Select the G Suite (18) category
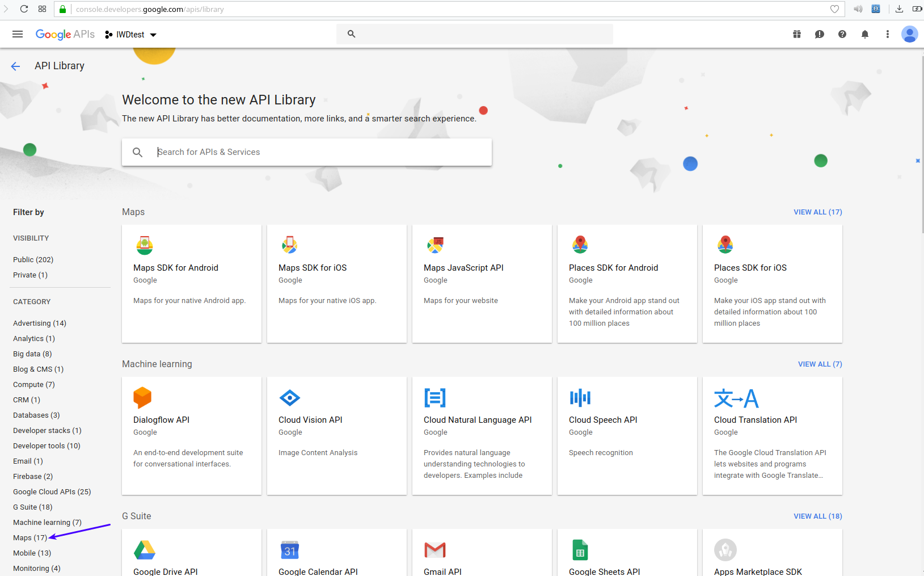 pos(33,507)
